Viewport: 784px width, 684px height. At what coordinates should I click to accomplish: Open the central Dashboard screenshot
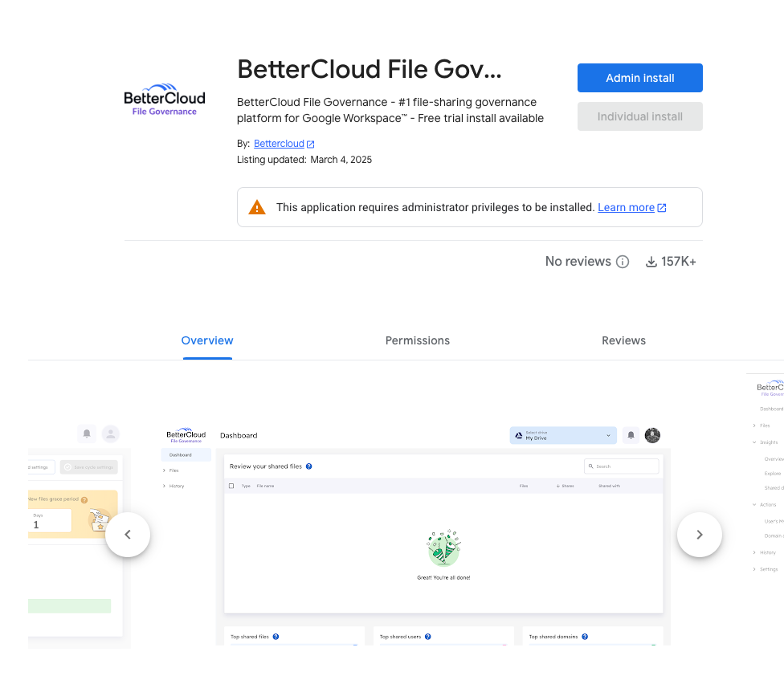pyautogui.click(x=415, y=535)
